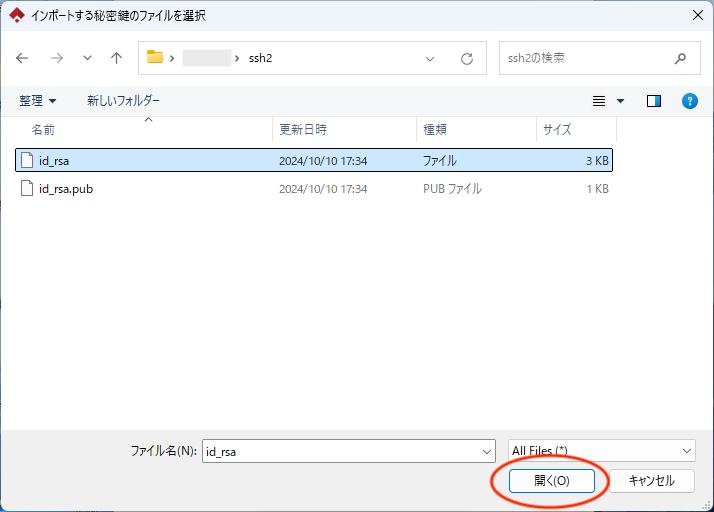Refresh the ssh2 folder listing
Viewport: 714px width, 512px height.
click(466, 59)
